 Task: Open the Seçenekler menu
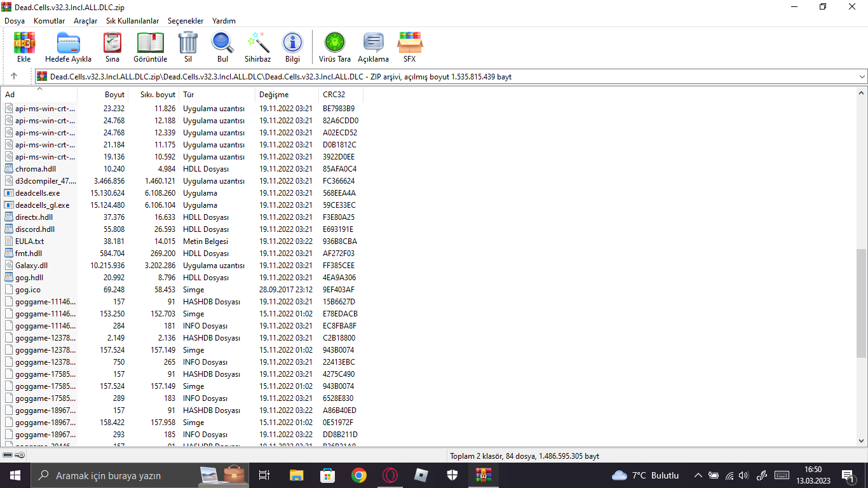(186, 21)
